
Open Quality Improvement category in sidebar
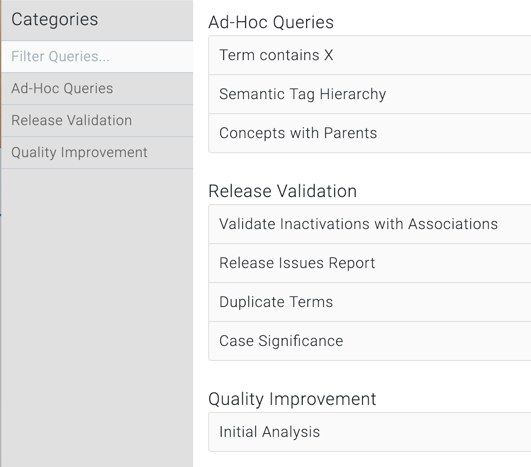(x=97, y=152)
